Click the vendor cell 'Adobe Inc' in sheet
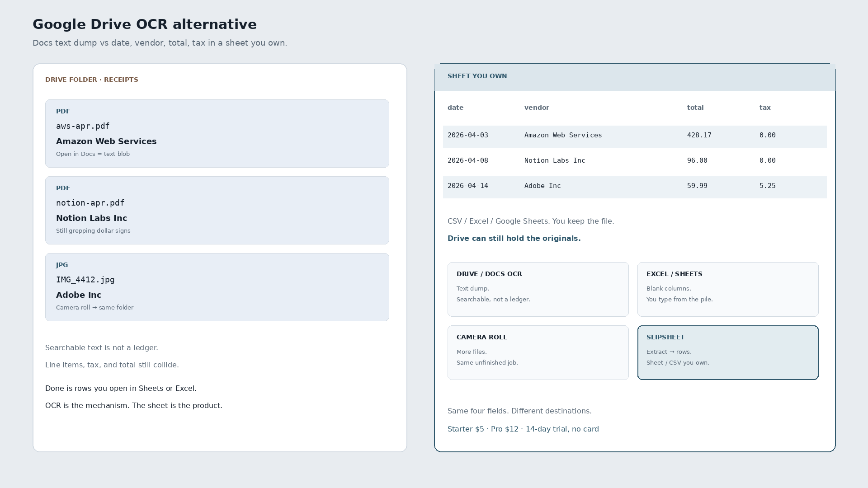 [x=542, y=186]
